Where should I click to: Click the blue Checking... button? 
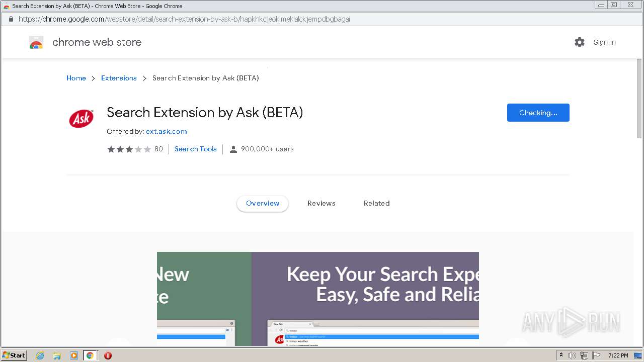(538, 113)
